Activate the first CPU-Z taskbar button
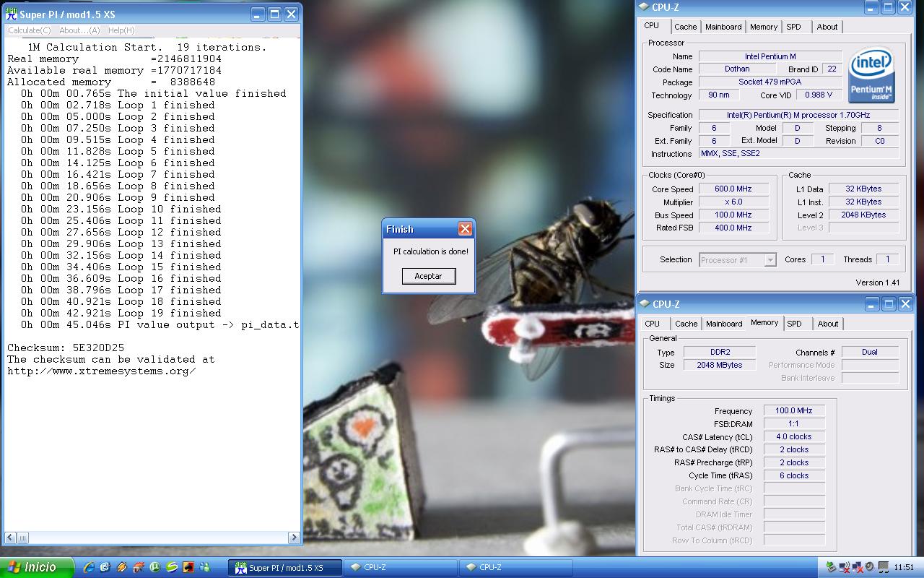The image size is (924, 578). (x=401, y=567)
